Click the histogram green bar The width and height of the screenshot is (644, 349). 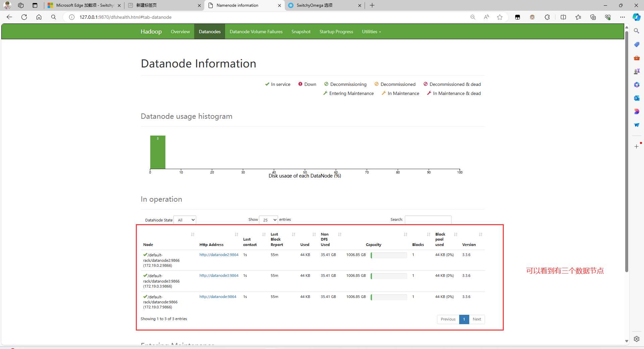[x=158, y=152]
